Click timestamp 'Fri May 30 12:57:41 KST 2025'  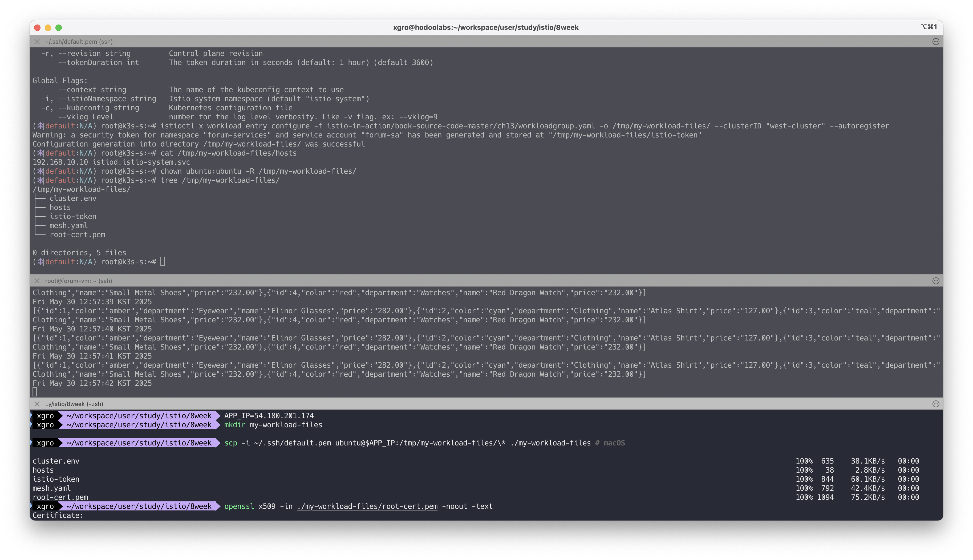tap(92, 356)
